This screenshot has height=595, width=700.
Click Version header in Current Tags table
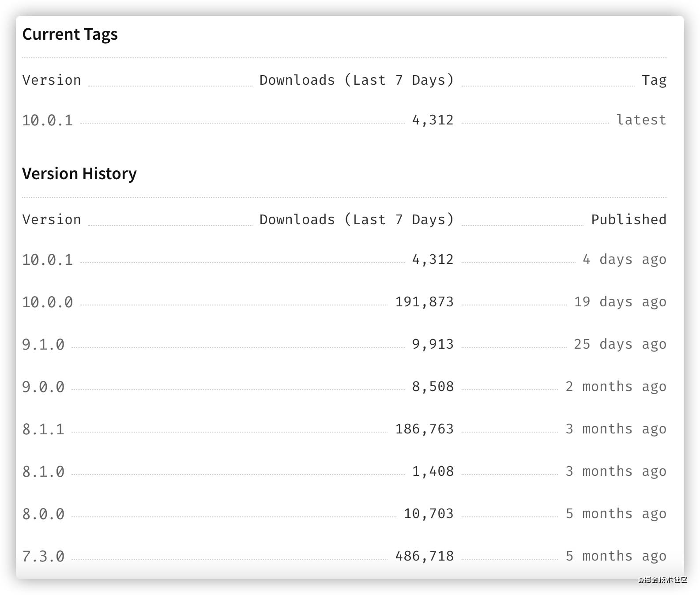point(52,80)
